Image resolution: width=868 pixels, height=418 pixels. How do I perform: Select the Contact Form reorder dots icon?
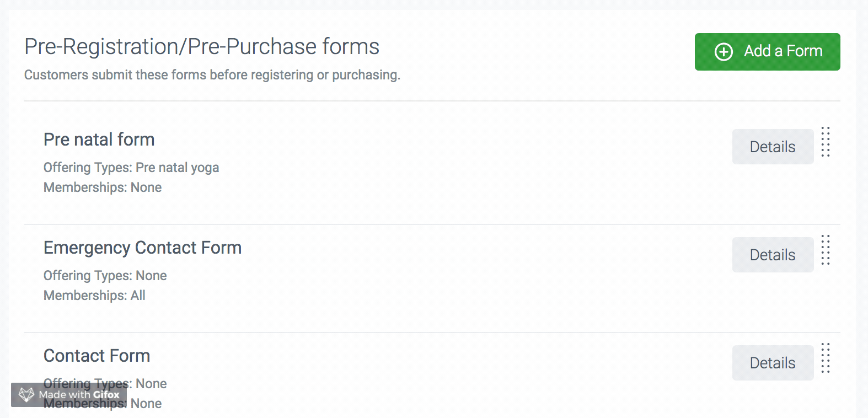[x=825, y=358]
